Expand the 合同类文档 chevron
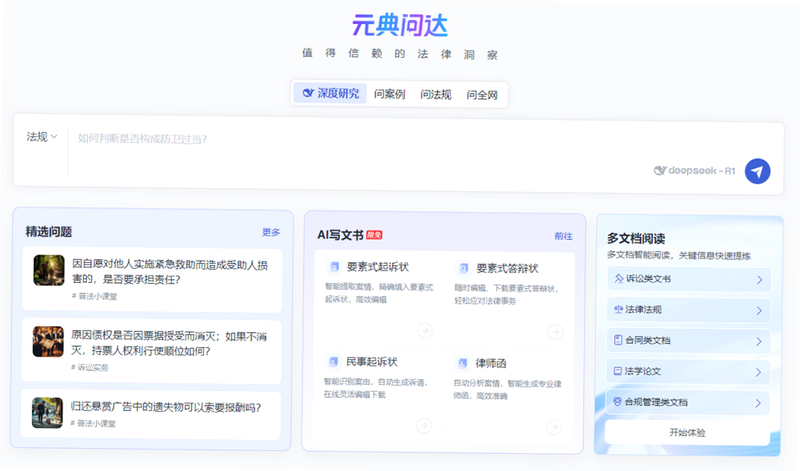 [759, 341]
